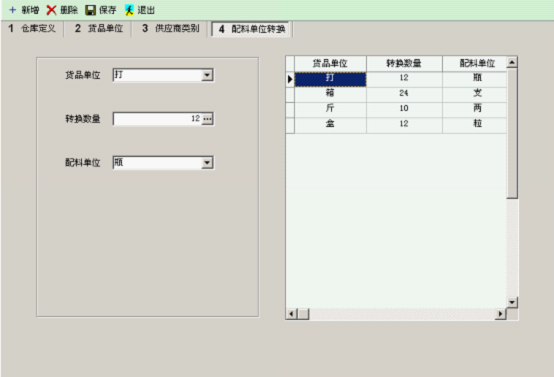Select the 配料单位转换 tab
The image size is (554, 377).
pyautogui.click(x=252, y=29)
